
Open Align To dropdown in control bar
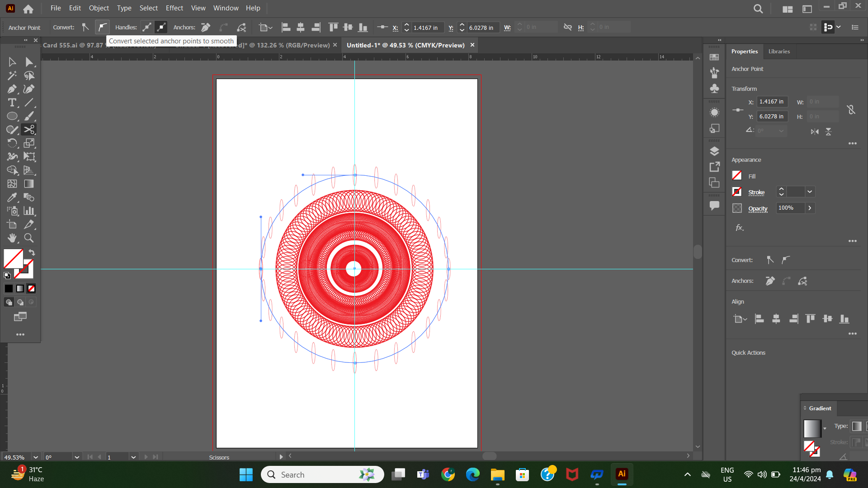[x=265, y=28]
